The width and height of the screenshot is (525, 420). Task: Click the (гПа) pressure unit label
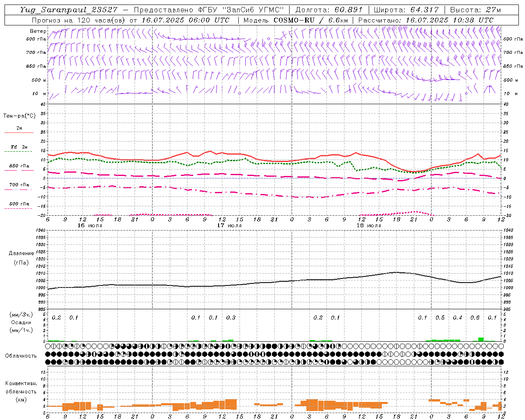pyautogui.click(x=21, y=262)
